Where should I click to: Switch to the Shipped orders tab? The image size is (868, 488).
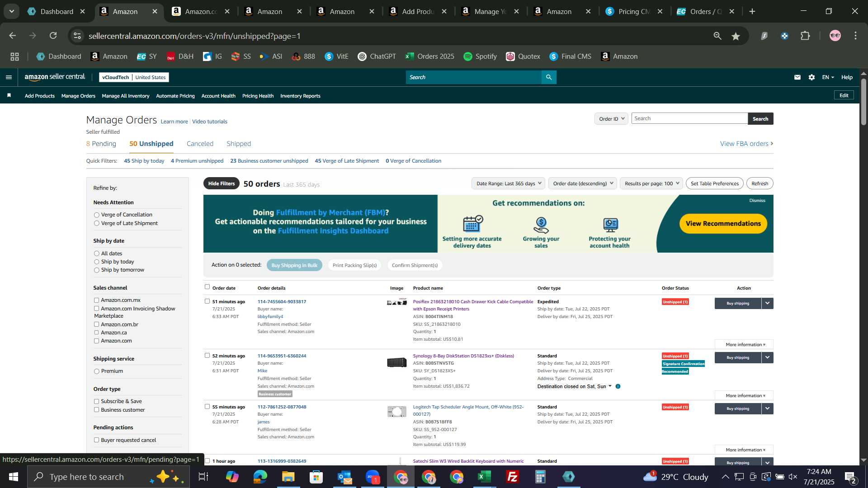coord(239,144)
